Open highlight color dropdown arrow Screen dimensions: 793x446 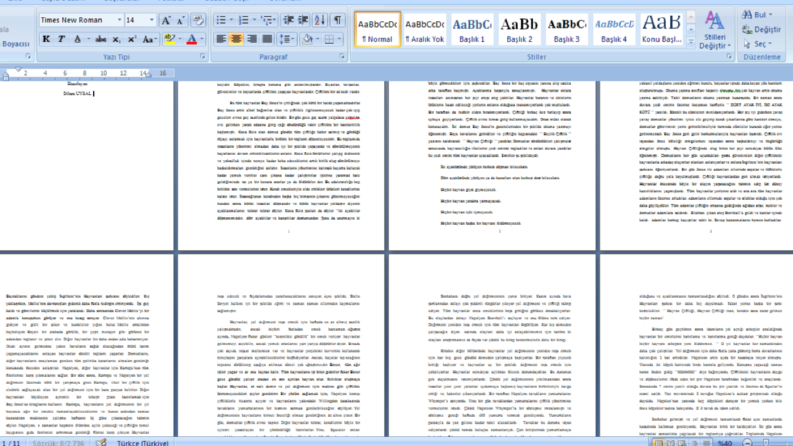(x=180, y=39)
